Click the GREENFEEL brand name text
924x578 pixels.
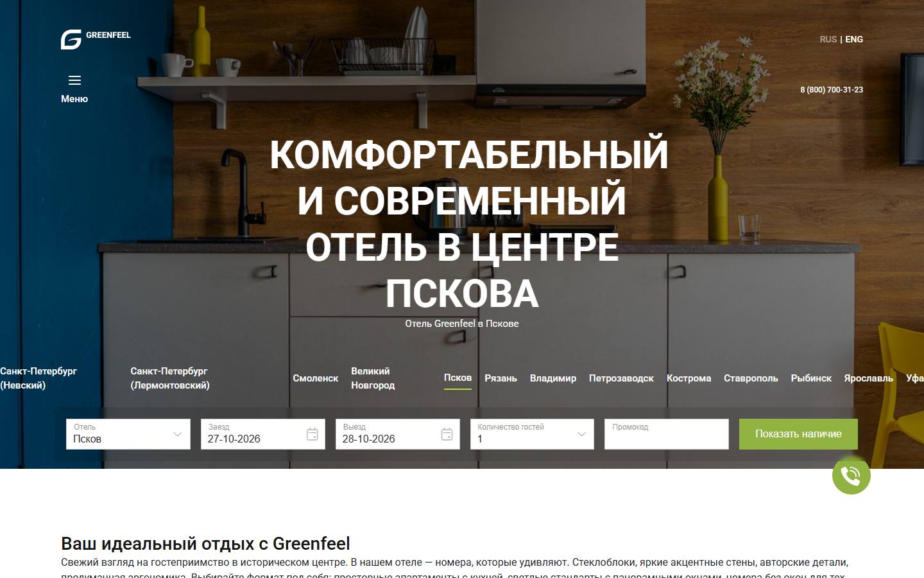[x=108, y=35]
